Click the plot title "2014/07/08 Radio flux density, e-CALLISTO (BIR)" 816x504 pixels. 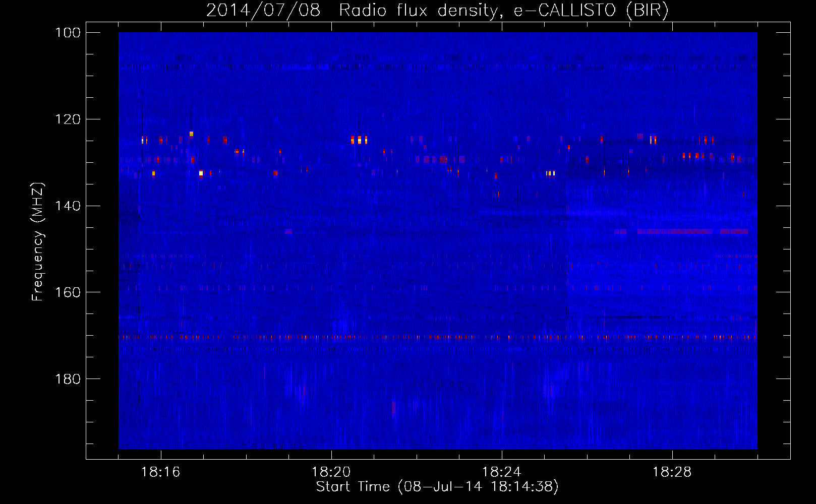(437, 10)
